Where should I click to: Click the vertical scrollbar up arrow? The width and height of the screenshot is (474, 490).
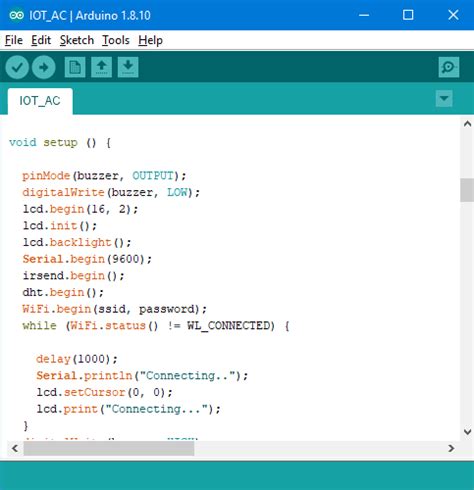467,124
